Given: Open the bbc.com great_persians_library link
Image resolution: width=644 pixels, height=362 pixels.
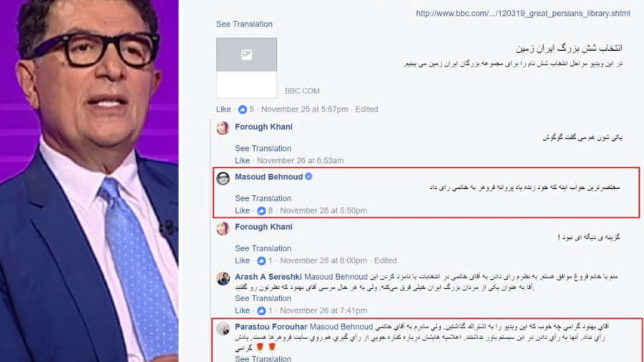Looking at the screenshot, I should tap(523, 14).
